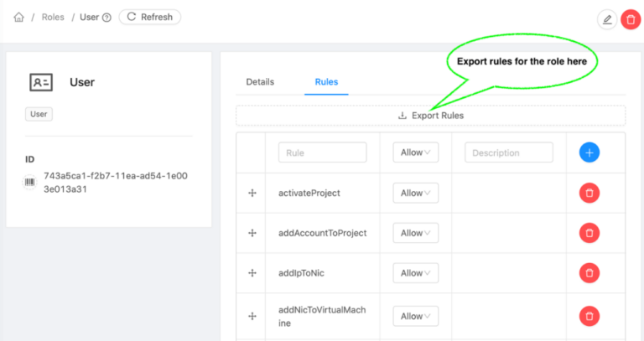Click the addIpToNic rule name

(x=301, y=273)
